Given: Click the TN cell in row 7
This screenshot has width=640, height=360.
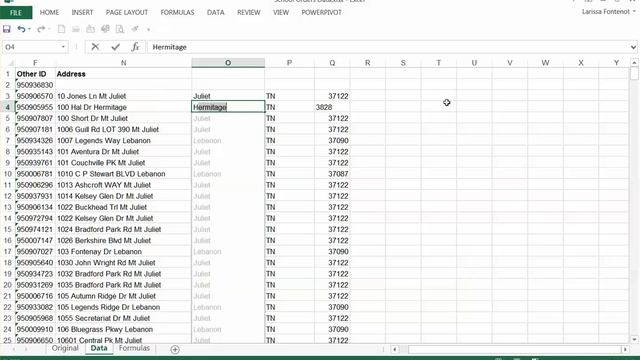Looking at the screenshot, I should click(289, 140).
